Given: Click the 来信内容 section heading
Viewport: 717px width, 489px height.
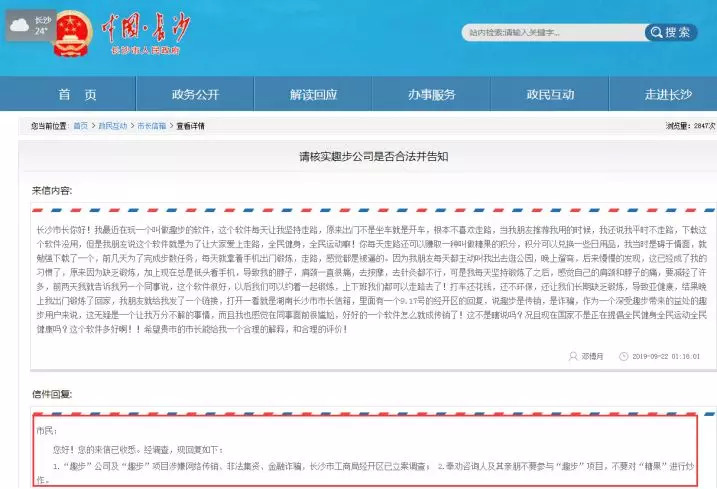Looking at the screenshot, I should click(x=52, y=191).
